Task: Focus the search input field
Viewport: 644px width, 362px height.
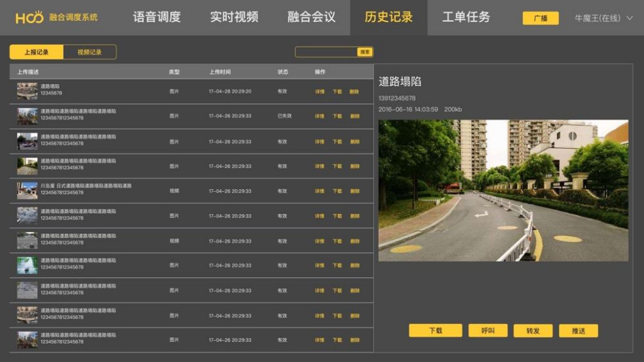Action: click(x=326, y=52)
